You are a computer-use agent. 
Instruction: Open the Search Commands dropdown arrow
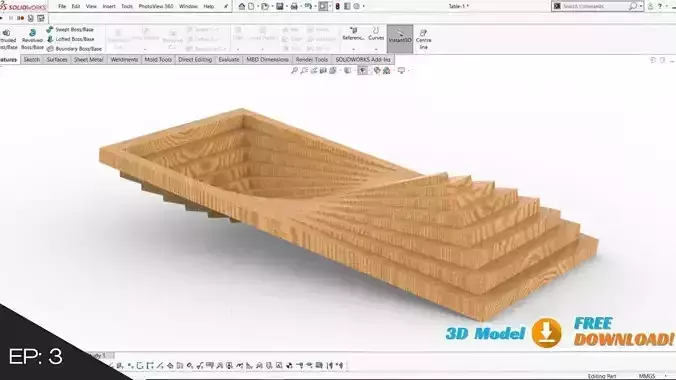pyautogui.click(x=641, y=6)
